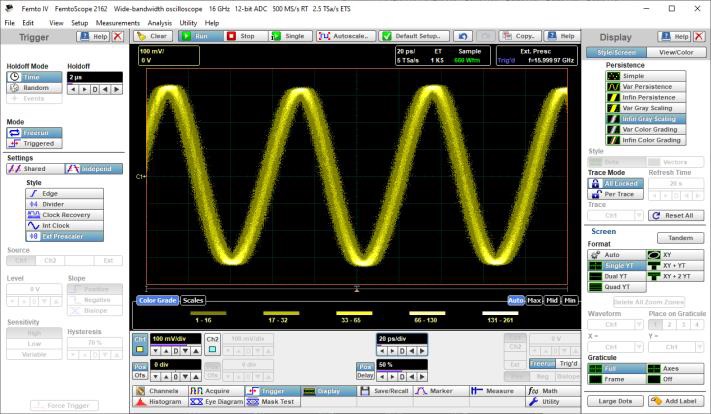Switch to the Scales tab

(193, 300)
